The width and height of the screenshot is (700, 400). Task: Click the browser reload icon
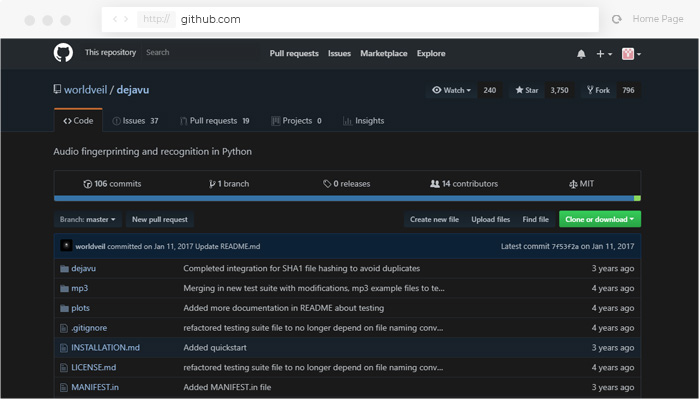click(x=617, y=19)
